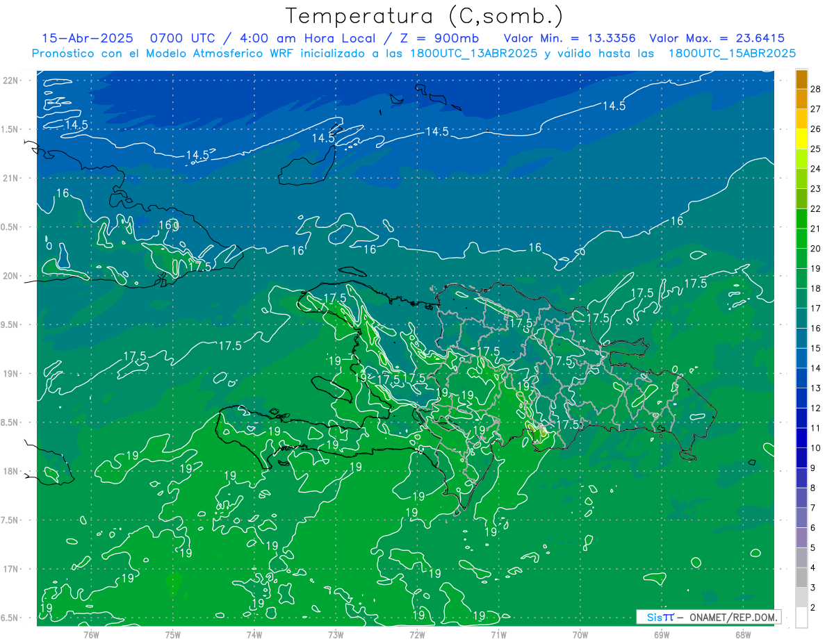Click the lime swatch between 24 and 25
Viewport: 834px width, 644px height.
801,159
